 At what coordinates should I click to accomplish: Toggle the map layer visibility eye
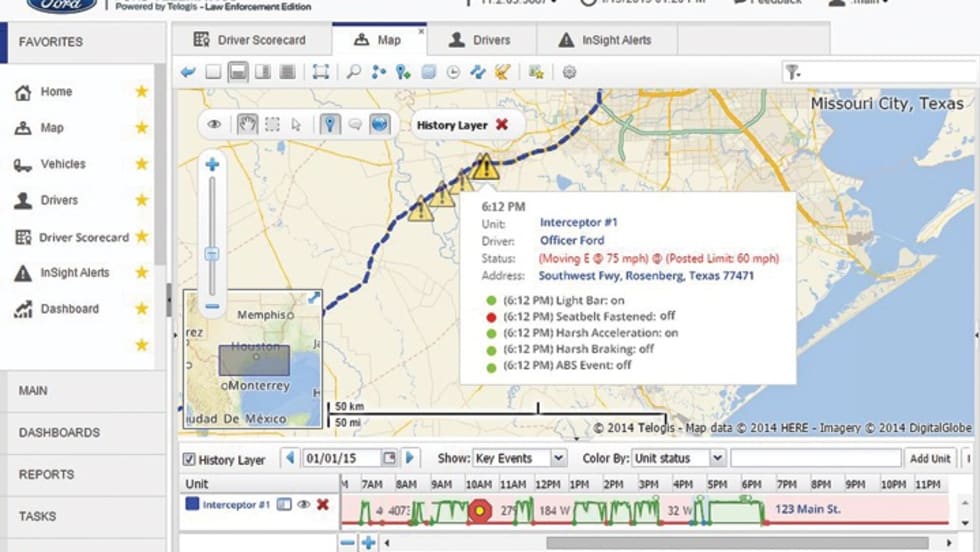tap(214, 124)
